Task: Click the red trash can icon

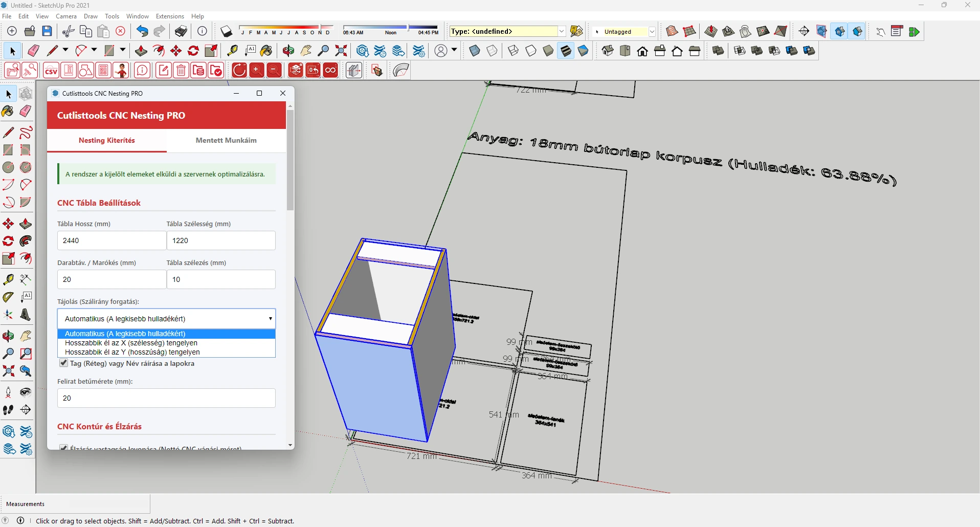Action: (181, 71)
